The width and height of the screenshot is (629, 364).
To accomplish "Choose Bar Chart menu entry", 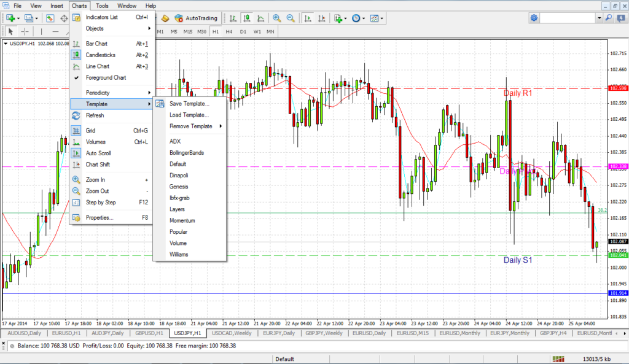I will pos(112,44).
